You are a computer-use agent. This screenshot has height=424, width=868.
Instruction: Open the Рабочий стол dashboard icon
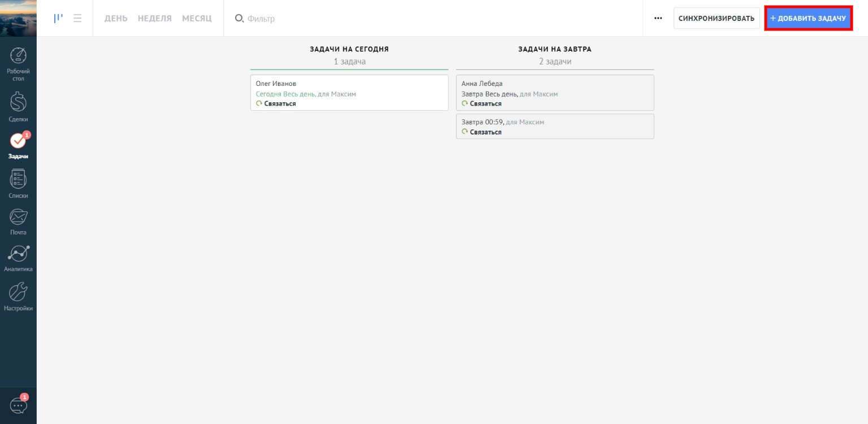click(18, 55)
